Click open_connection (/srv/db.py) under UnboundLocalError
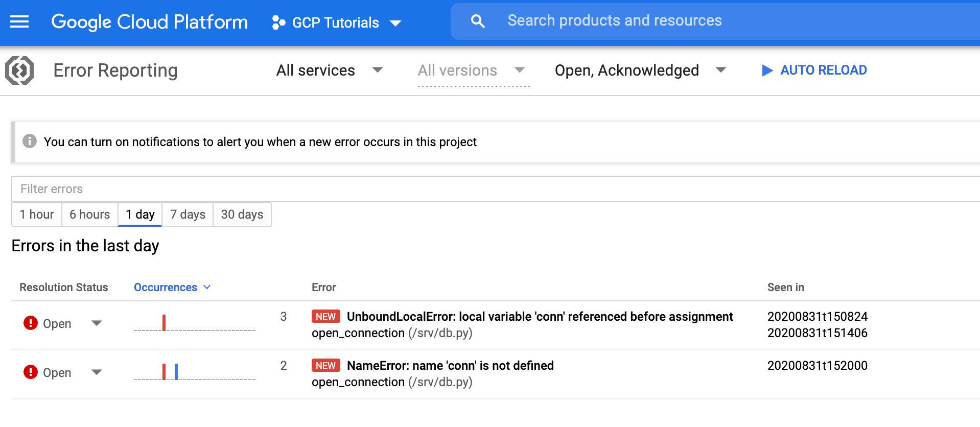The width and height of the screenshot is (980, 427). point(392,333)
